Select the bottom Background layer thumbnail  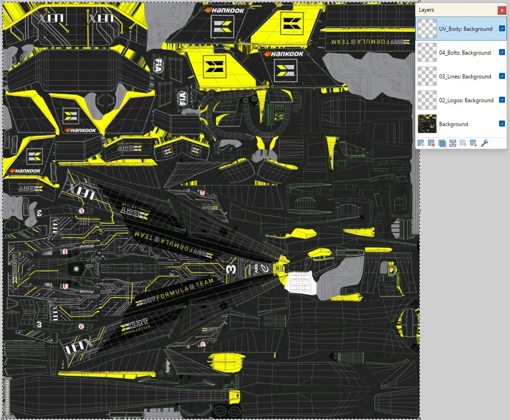427,124
